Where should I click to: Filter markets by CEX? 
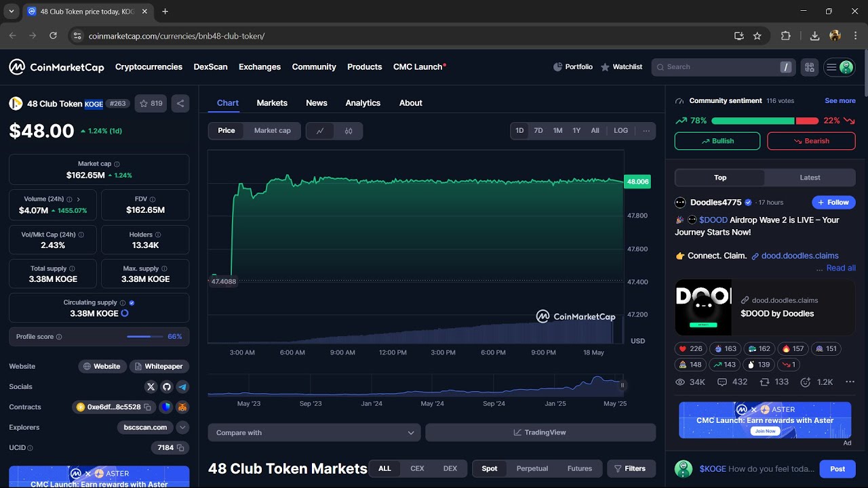coord(417,468)
